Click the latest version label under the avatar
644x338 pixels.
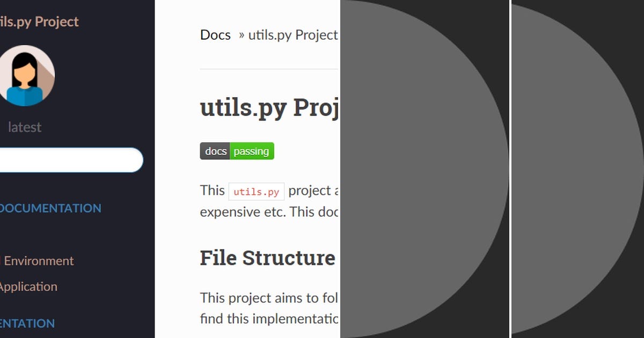[x=25, y=127]
